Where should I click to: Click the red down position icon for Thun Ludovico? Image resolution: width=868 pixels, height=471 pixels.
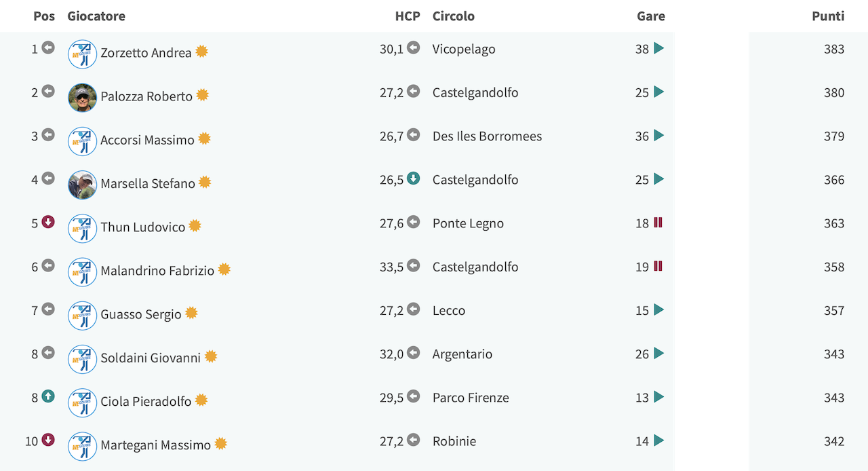click(47, 222)
